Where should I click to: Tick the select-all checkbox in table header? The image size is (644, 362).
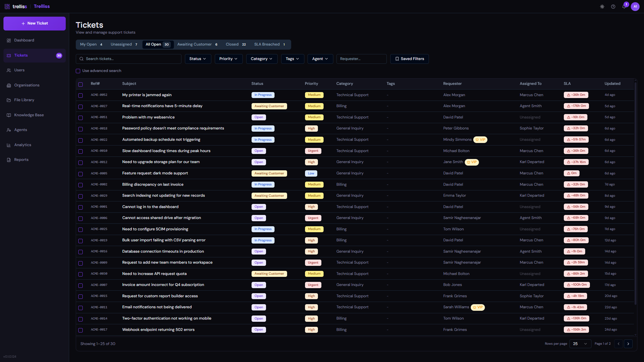coord(80,84)
